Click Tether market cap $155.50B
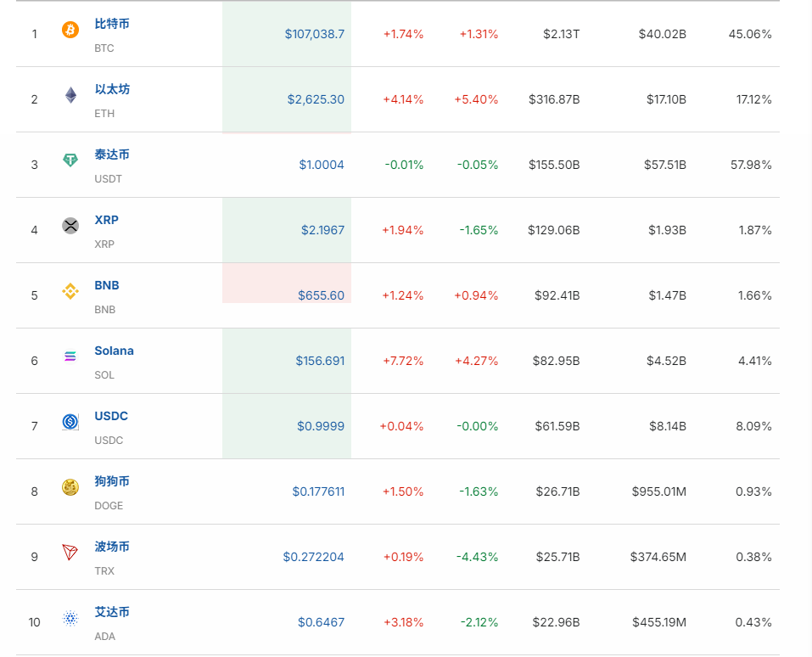This screenshot has height=657, width=812. point(554,165)
